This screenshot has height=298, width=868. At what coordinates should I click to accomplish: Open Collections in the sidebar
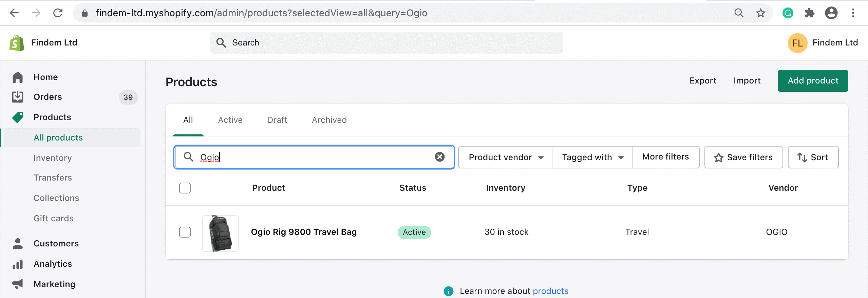[x=56, y=198]
